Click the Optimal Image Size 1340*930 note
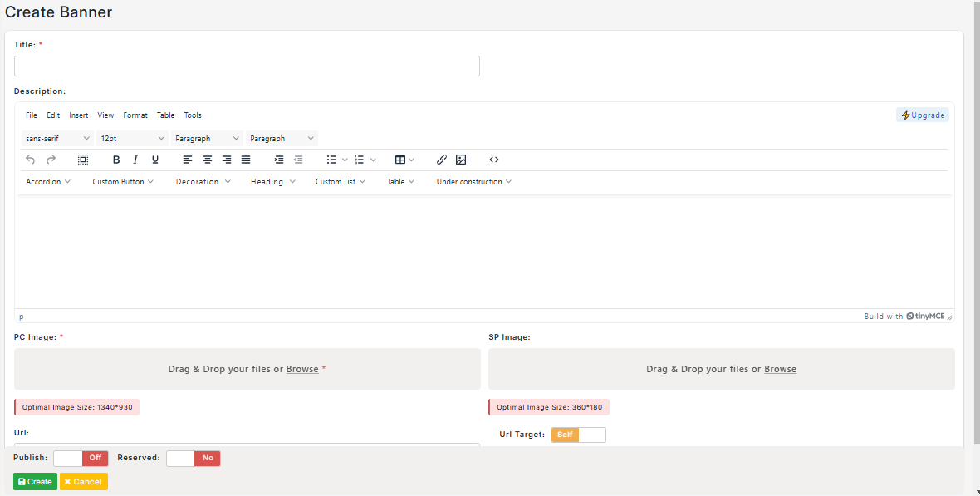 coord(77,407)
